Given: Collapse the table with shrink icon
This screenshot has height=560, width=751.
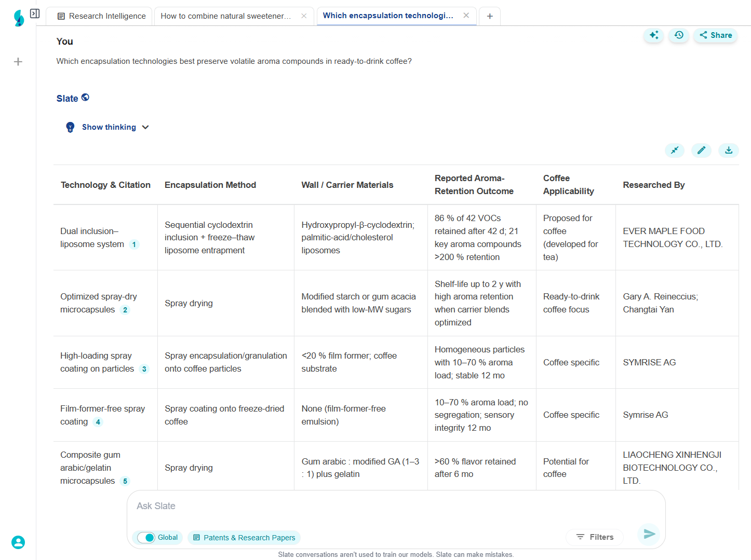Looking at the screenshot, I should 674,151.
